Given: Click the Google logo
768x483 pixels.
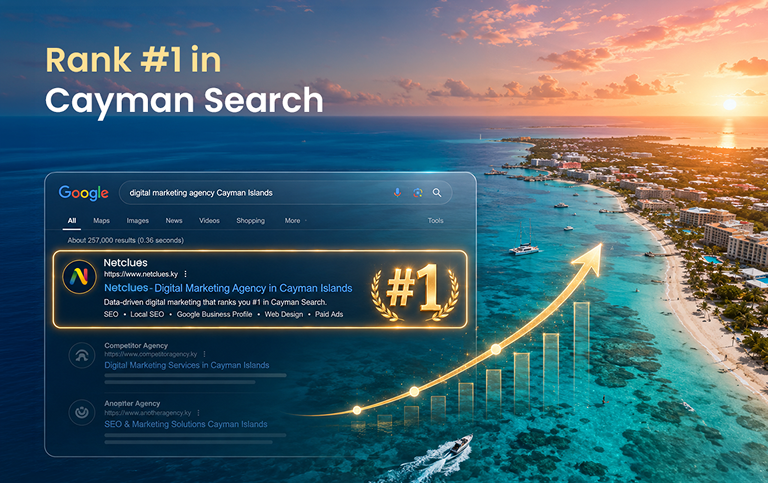Looking at the screenshot, I should click(84, 193).
